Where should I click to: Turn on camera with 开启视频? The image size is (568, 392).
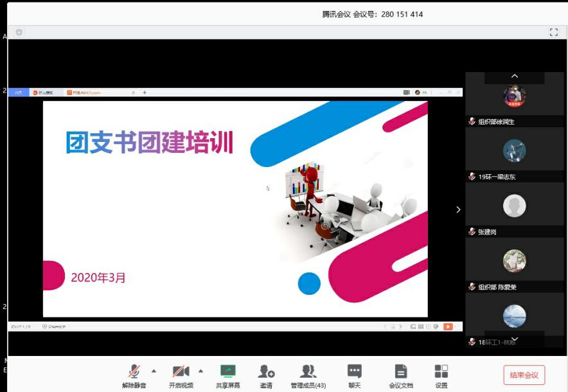pyautogui.click(x=181, y=375)
